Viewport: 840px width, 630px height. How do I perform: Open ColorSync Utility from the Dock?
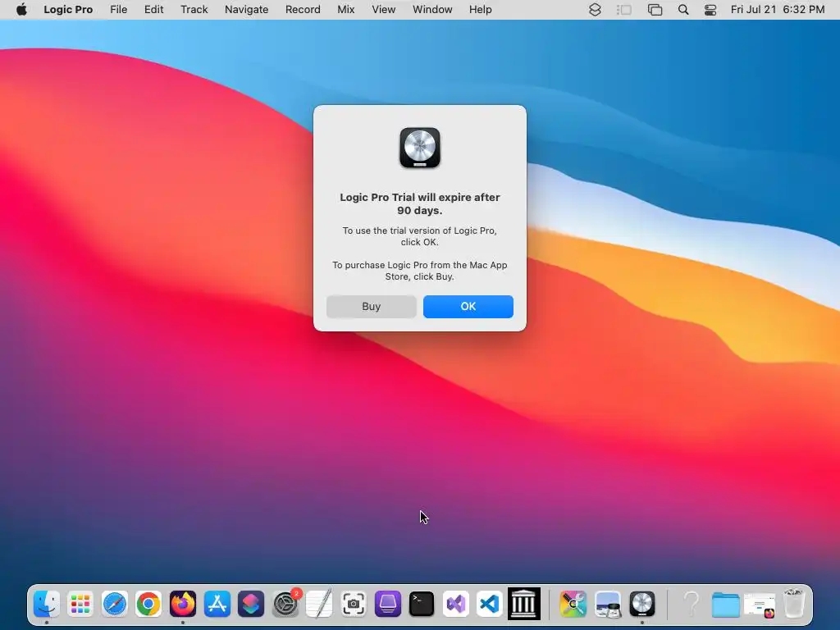tap(573, 604)
